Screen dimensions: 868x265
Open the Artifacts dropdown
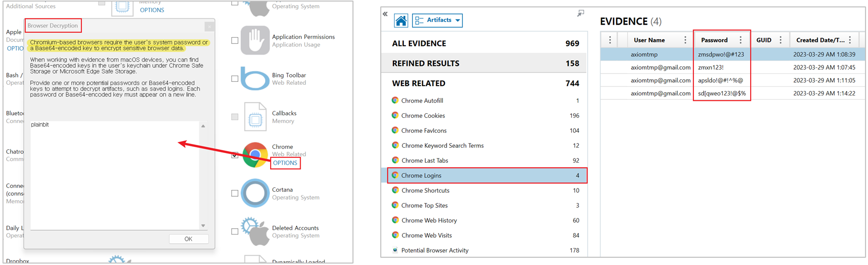tap(437, 20)
